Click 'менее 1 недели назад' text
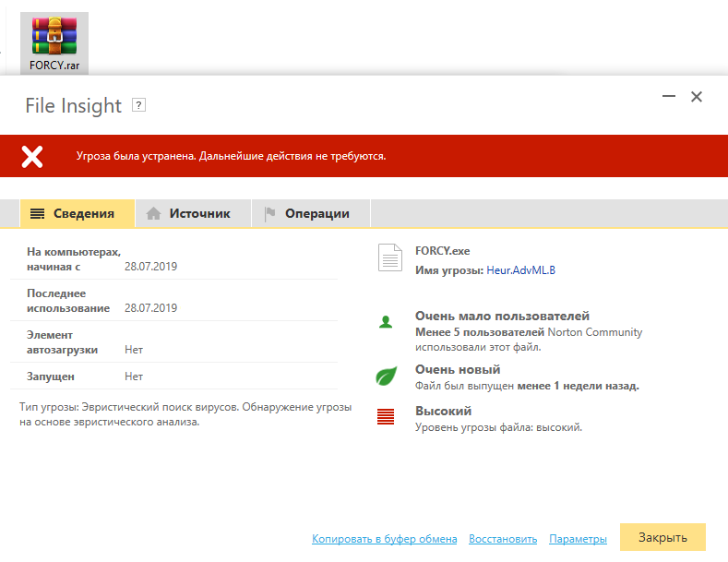 [578, 386]
